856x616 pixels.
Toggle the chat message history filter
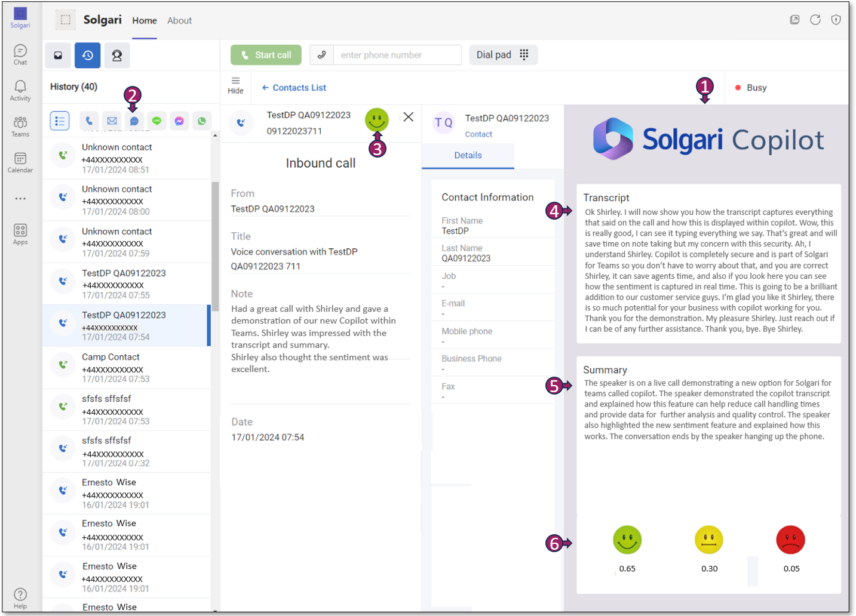click(134, 121)
